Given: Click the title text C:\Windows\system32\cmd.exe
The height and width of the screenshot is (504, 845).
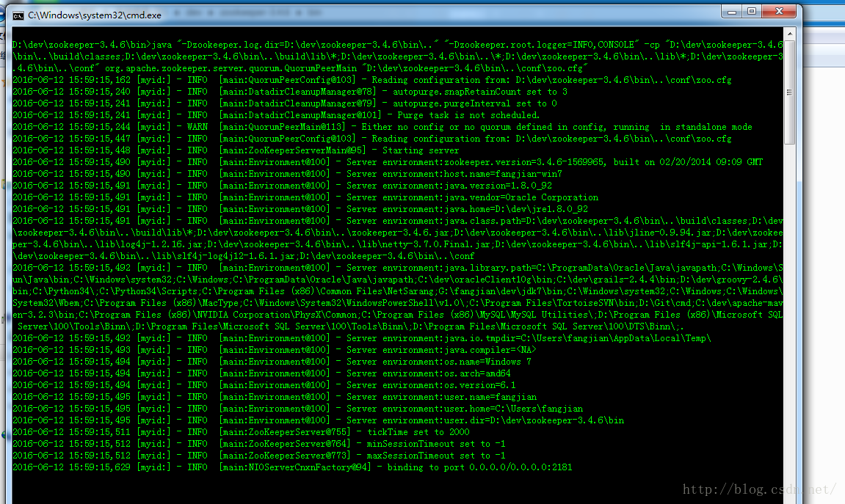Looking at the screenshot, I should click(95, 15).
